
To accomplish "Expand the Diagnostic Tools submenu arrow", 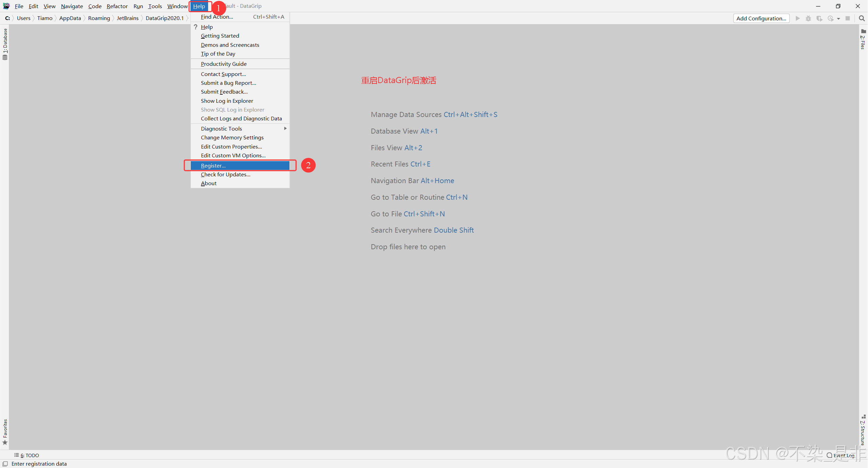I will 285,129.
